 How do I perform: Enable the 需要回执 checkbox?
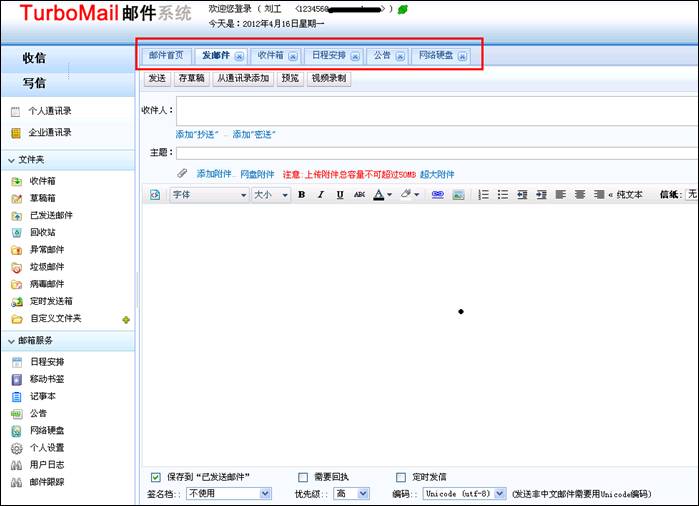click(x=303, y=477)
